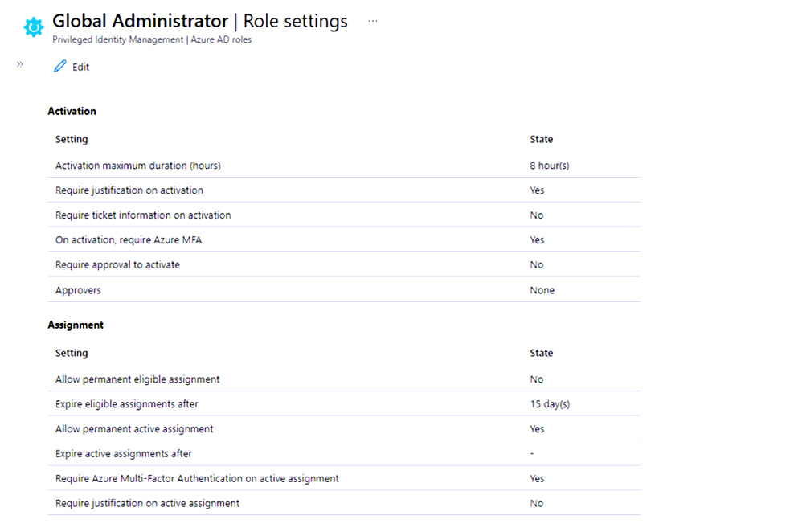Select Require justification on activation setting
Screen dimensions: 790x532
129,190
